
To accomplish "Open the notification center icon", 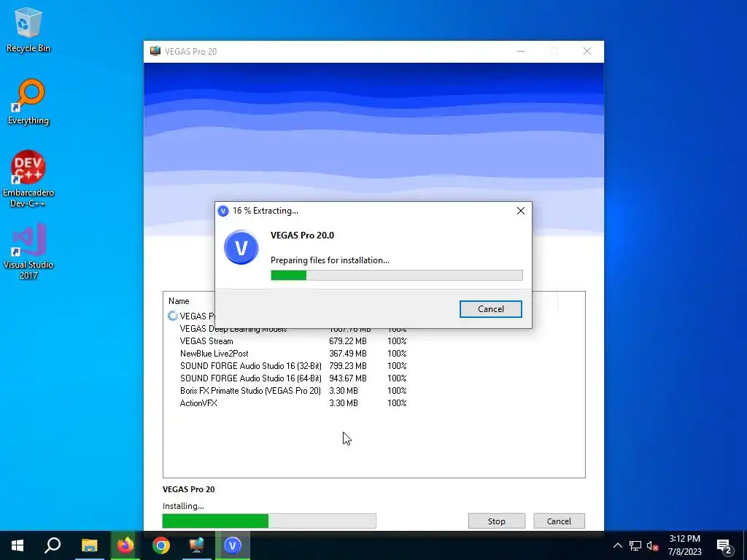I will (724, 545).
